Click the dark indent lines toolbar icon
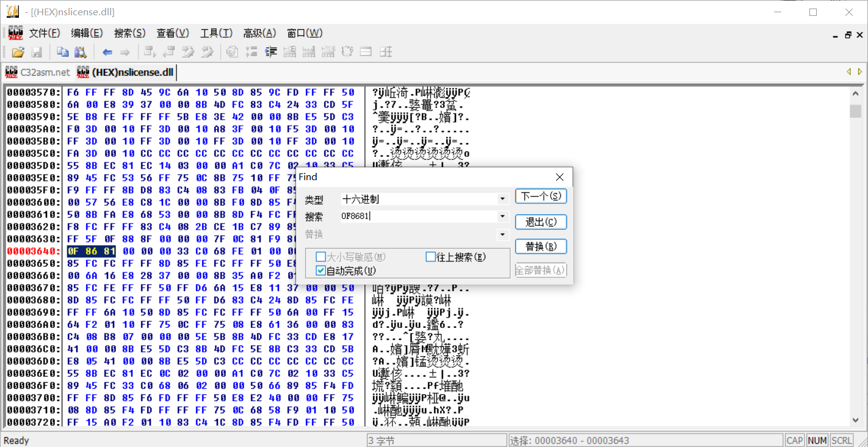 click(271, 52)
